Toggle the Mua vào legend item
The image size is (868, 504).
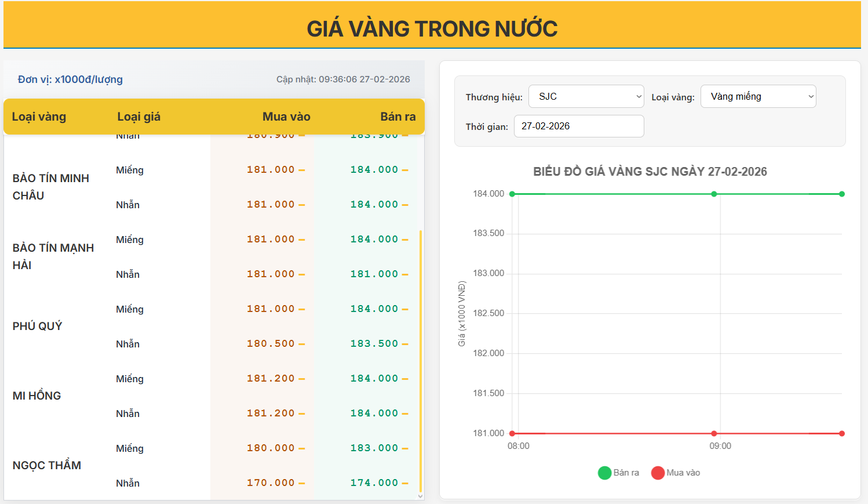[676, 473]
